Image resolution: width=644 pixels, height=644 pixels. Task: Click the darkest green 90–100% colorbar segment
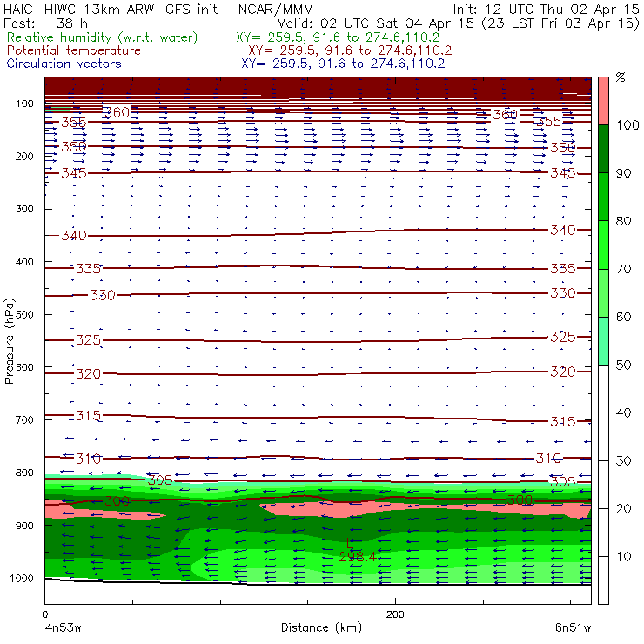603,149
